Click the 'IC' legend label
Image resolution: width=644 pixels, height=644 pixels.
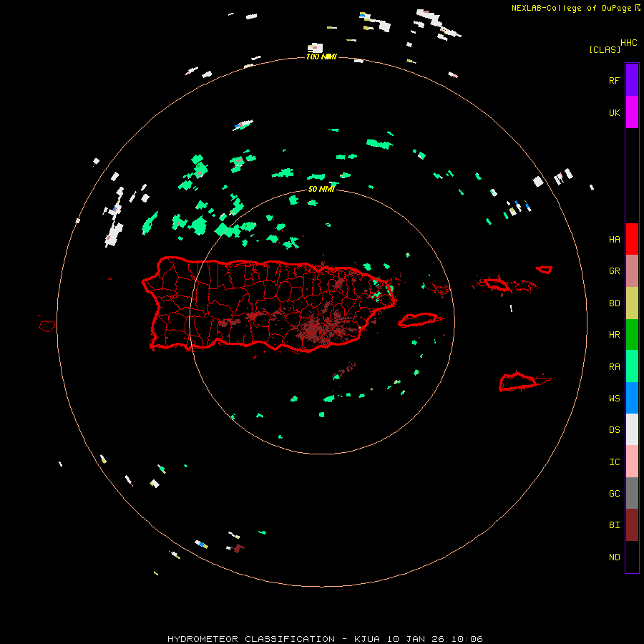pyautogui.click(x=614, y=462)
